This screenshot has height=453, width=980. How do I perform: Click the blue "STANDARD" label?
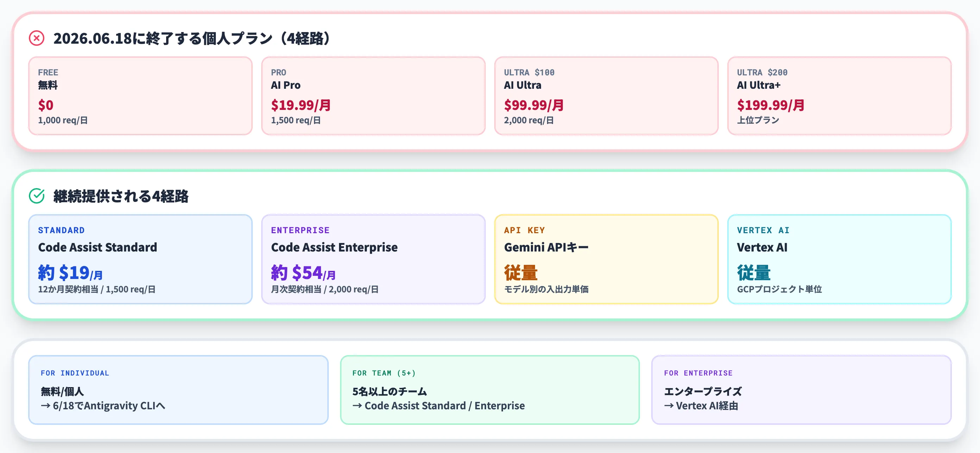click(x=61, y=230)
